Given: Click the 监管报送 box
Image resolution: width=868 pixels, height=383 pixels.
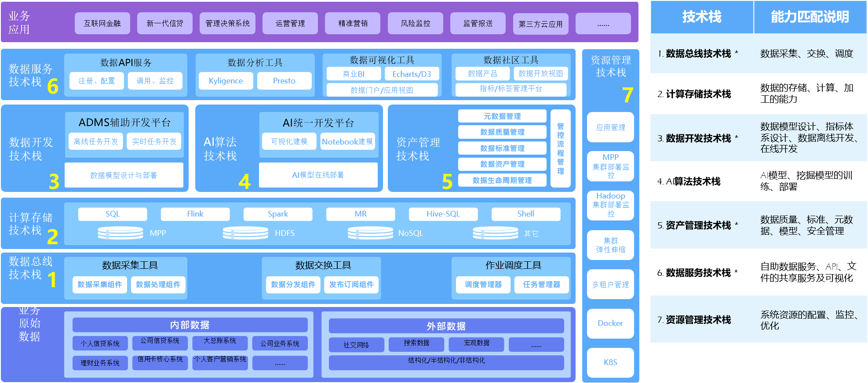Looking at the screenshot, I should pyautogui.click(x=478, y=23).
